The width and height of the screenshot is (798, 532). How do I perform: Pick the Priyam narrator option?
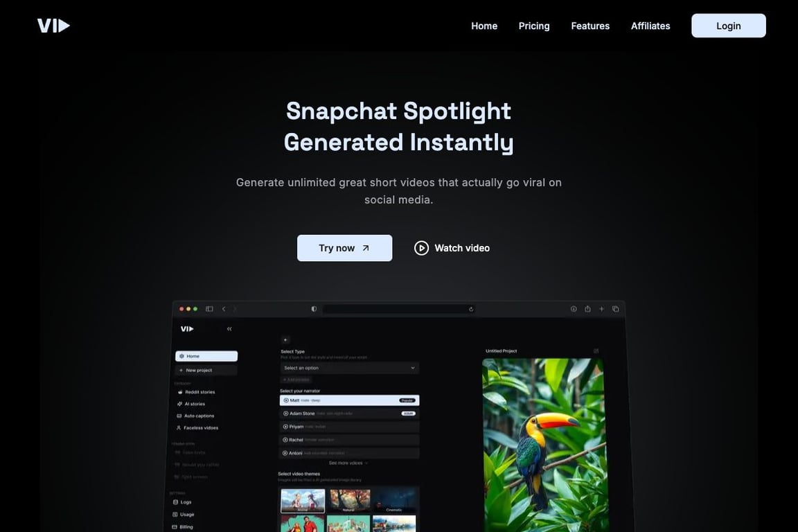coord(349,427)
